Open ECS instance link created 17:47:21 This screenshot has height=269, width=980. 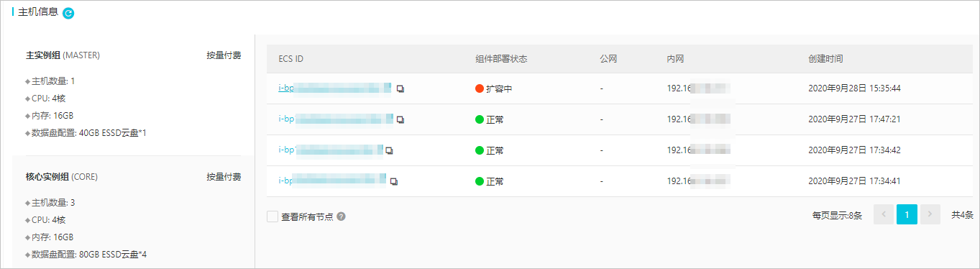click(x=336, y=119)
